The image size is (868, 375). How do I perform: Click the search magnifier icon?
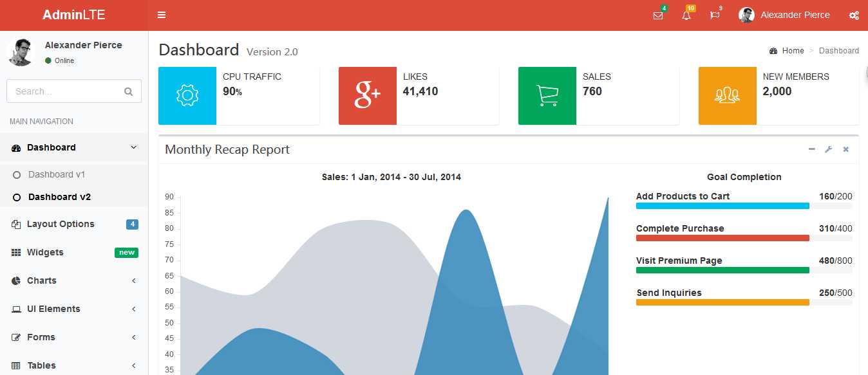coord(128,91)
